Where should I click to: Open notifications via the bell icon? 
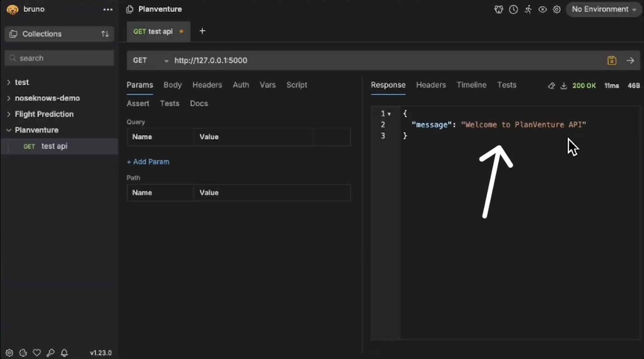click(65, 353)
